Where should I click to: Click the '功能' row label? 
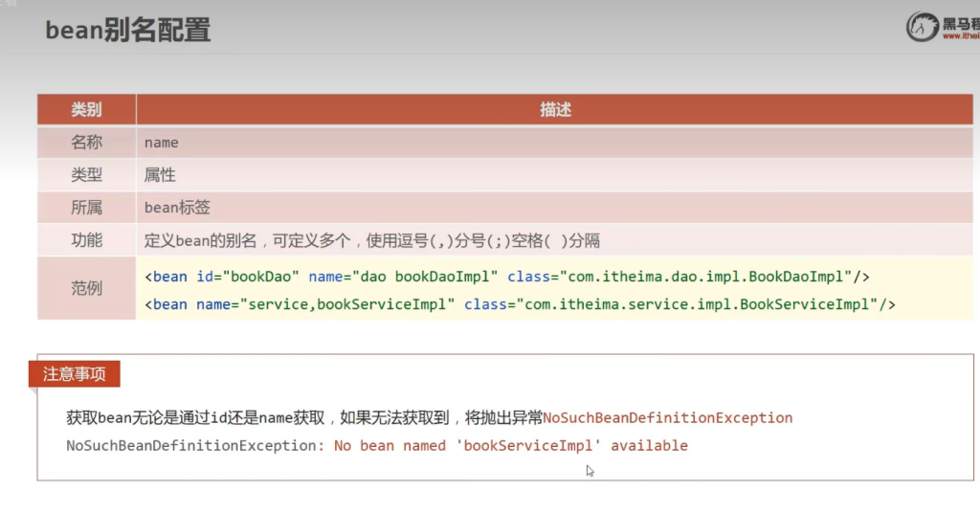[x=86, y=240]
